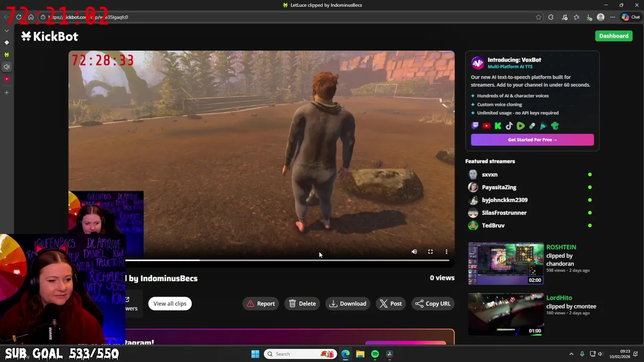Open File Explorer from the taskbar

pos(360,354)
